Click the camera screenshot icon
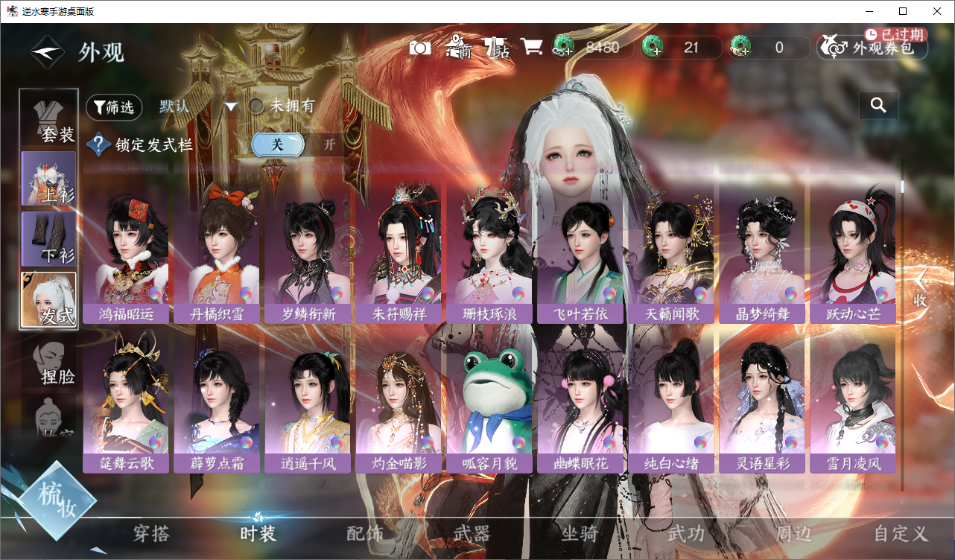 pyautogui.click(x=420, y=48)
